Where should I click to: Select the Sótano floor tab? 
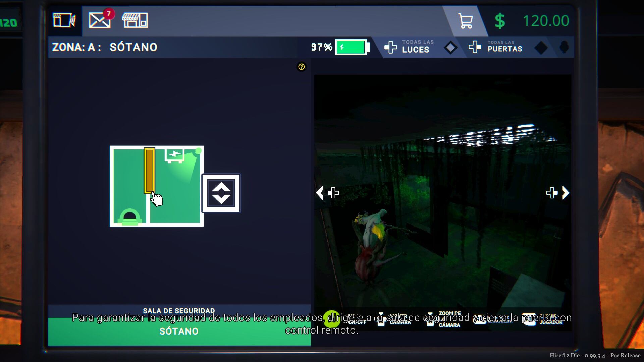point(179,331)
